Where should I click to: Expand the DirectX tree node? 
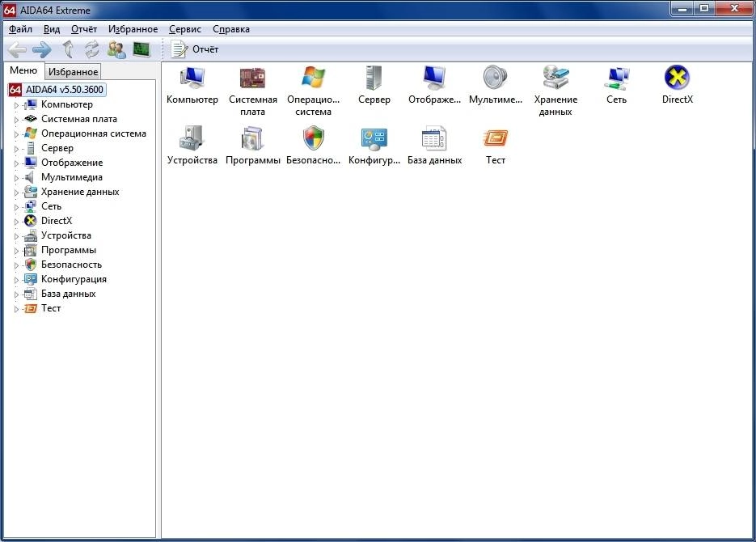pyautogui.click(x=16, y=222)
